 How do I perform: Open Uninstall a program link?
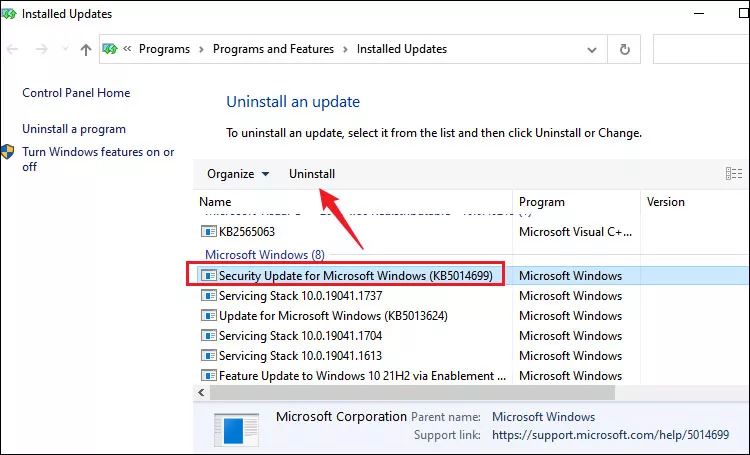74,129
